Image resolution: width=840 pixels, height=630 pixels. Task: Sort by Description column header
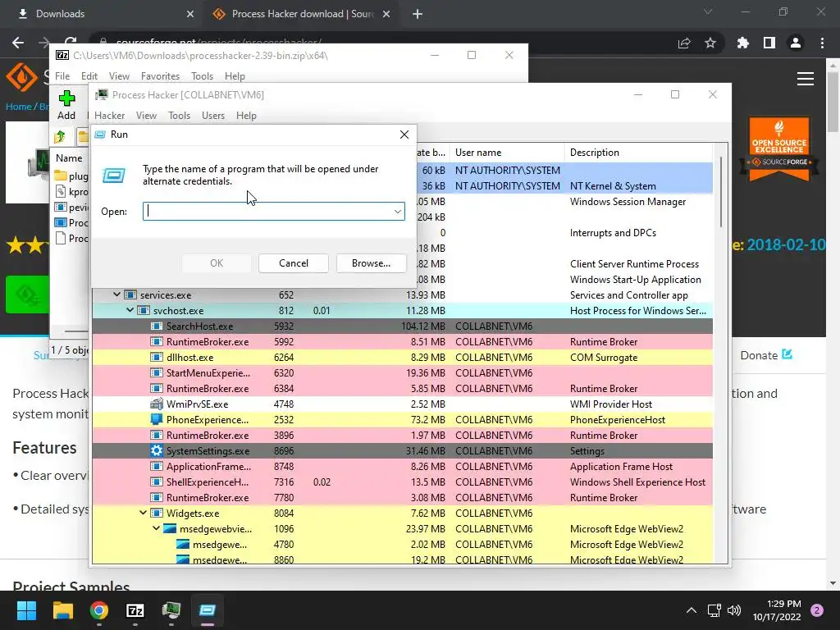(638, 153)
